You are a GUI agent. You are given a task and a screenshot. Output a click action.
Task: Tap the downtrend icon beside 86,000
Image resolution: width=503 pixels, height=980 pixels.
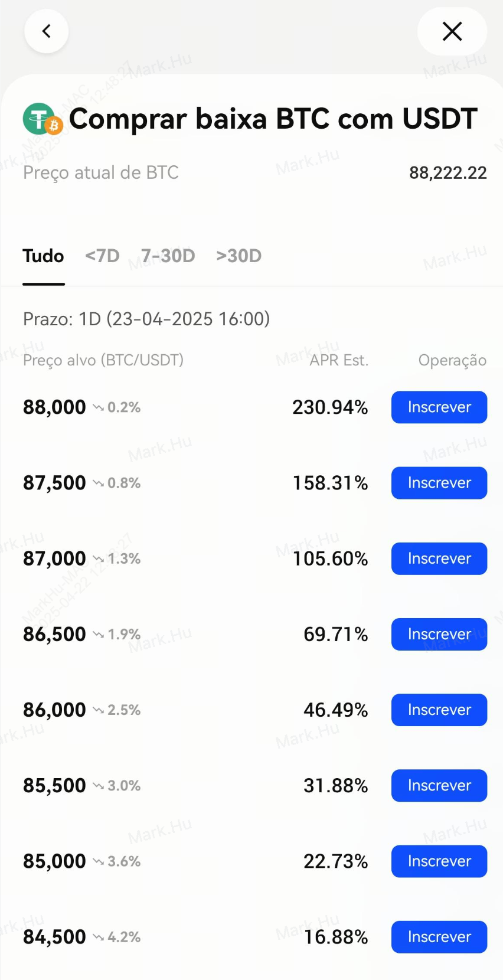click(x=99, y=710)
